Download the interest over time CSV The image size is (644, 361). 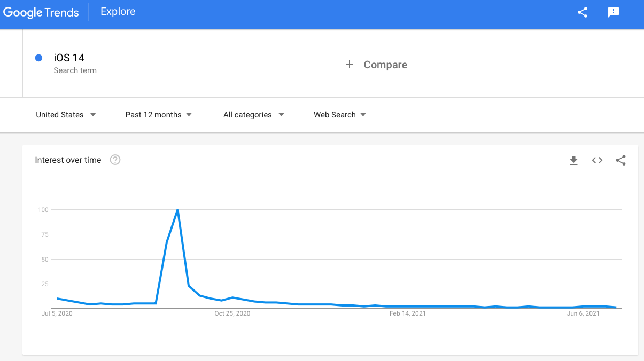click(573, 160)
